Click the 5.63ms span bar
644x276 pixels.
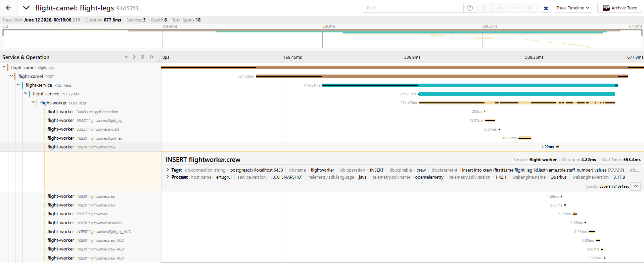pyautogui.click(x=598, y=240)
